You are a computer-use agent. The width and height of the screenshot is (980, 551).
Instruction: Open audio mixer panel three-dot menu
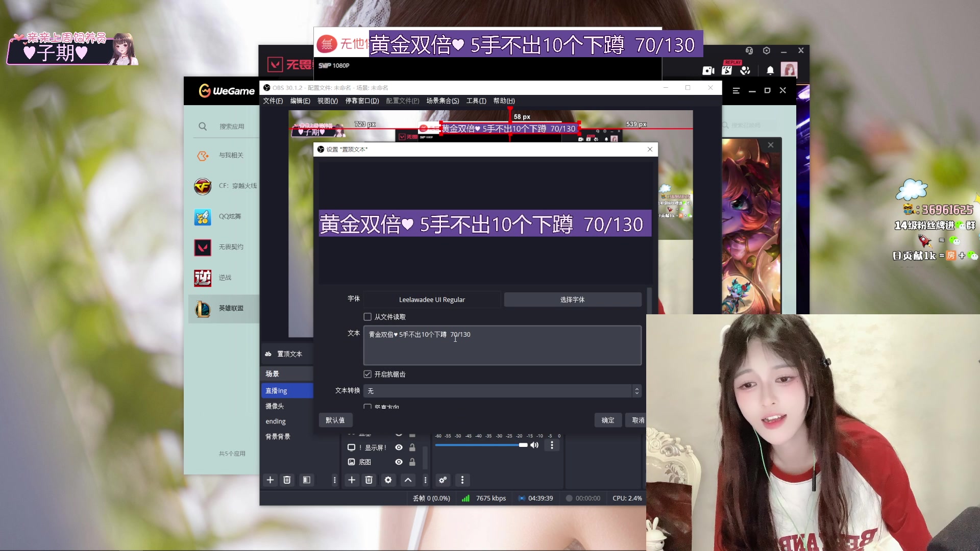462,480
